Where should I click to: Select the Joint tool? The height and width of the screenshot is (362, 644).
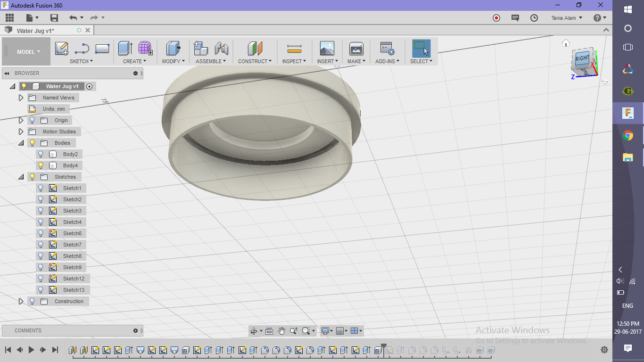(x=221, y=48)
